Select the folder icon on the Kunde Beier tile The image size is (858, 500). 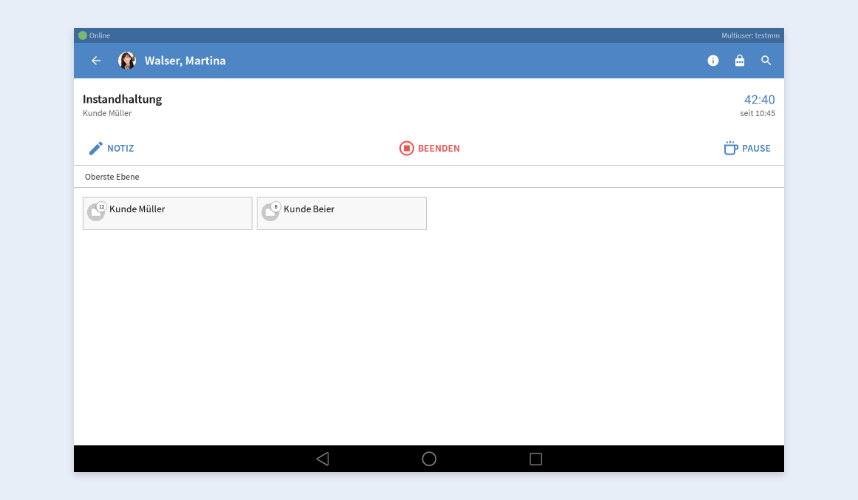[x=271, y=211]
